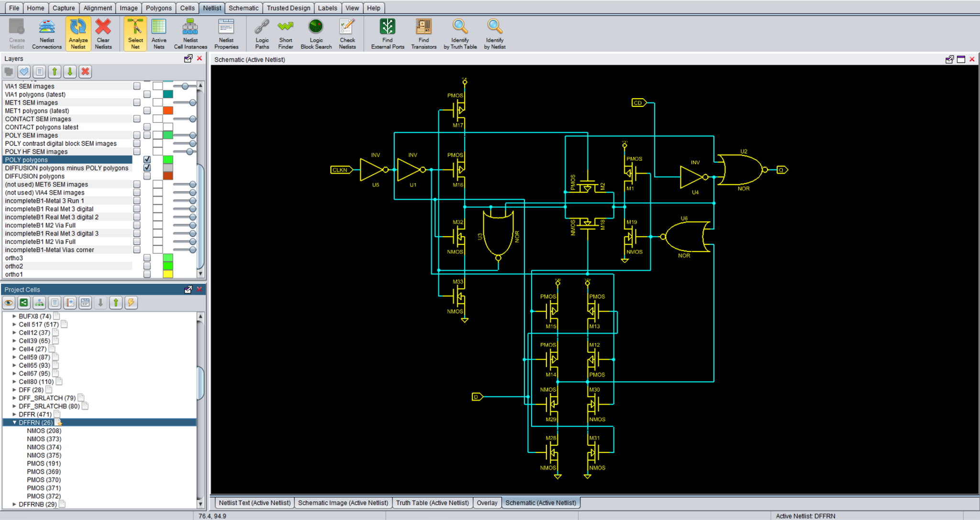Expand the DFF_SRLATCH cell node

point(14,398)
